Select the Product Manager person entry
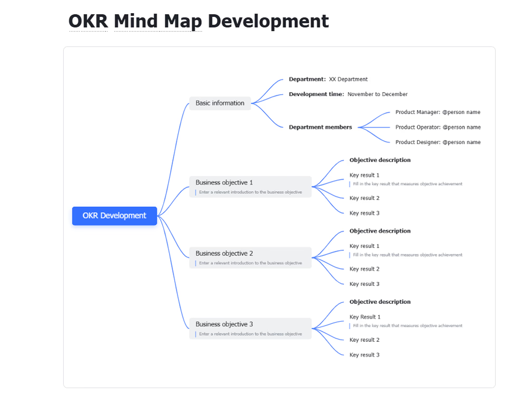Viewport: 532px width, 396px height. tap(438, 112)
